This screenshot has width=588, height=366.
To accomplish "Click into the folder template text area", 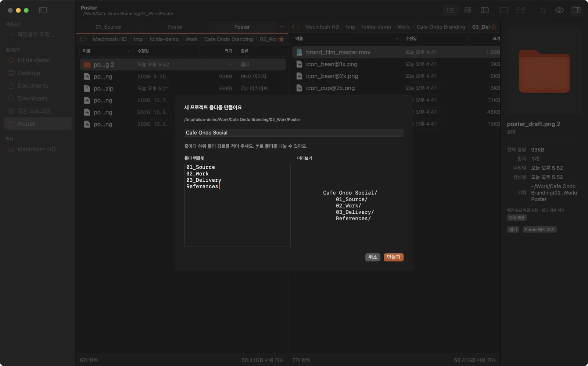I will (x=237, y=205).
